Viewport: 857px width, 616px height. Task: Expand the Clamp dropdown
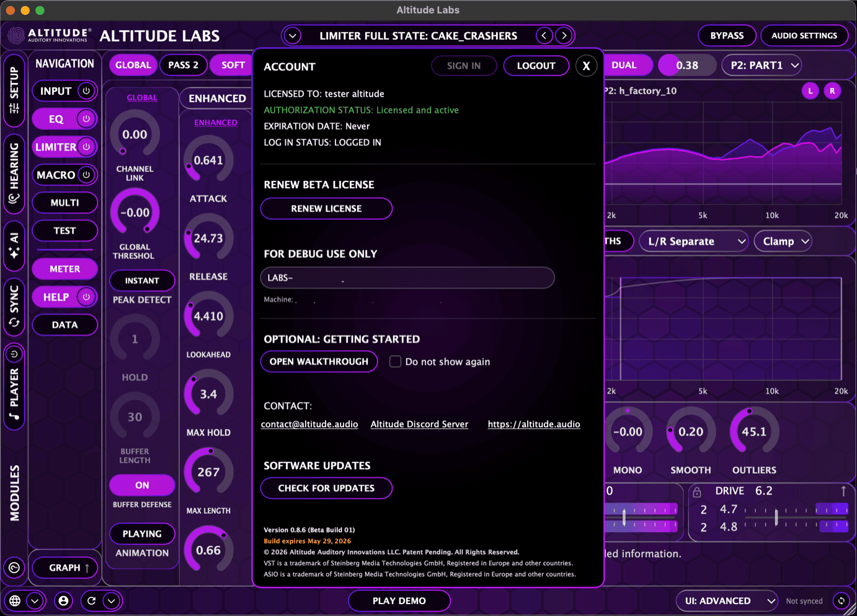click(x=784, y=241)
